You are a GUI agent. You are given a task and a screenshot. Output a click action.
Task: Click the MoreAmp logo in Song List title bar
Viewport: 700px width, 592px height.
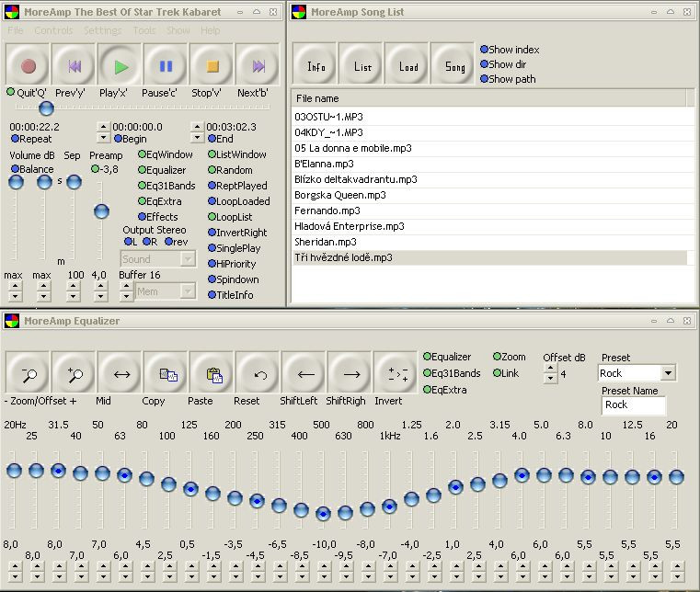pyautogui.click(x=299, y=12)
